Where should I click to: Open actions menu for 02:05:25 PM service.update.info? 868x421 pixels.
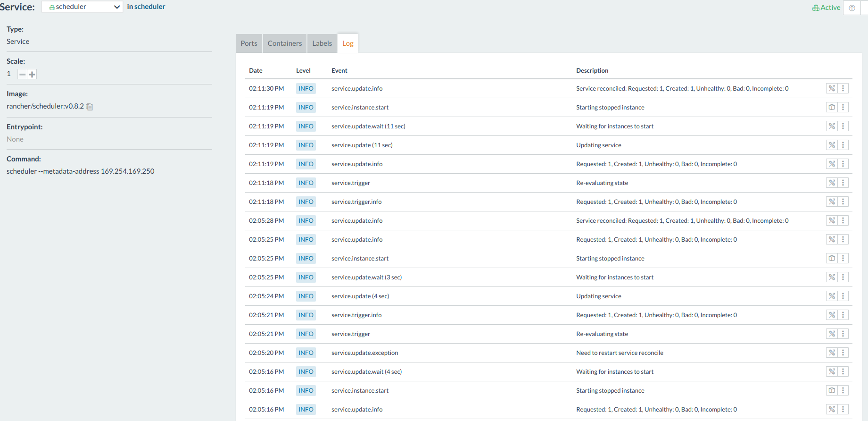tap(843, 239)
